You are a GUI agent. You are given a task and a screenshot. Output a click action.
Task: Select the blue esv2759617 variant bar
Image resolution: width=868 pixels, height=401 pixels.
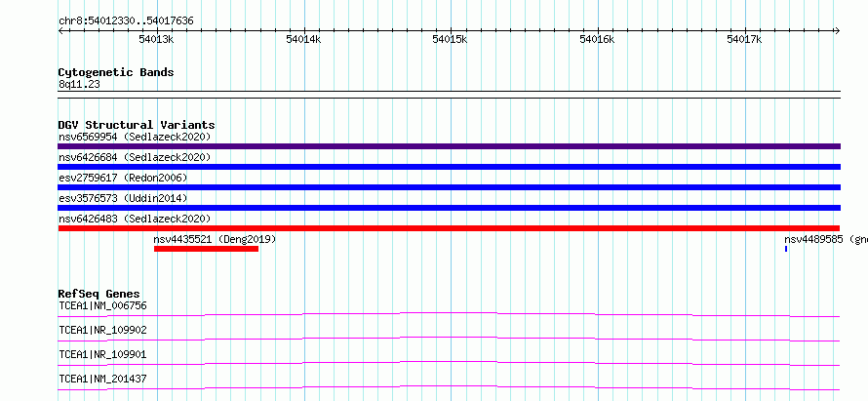click(449, 187)
